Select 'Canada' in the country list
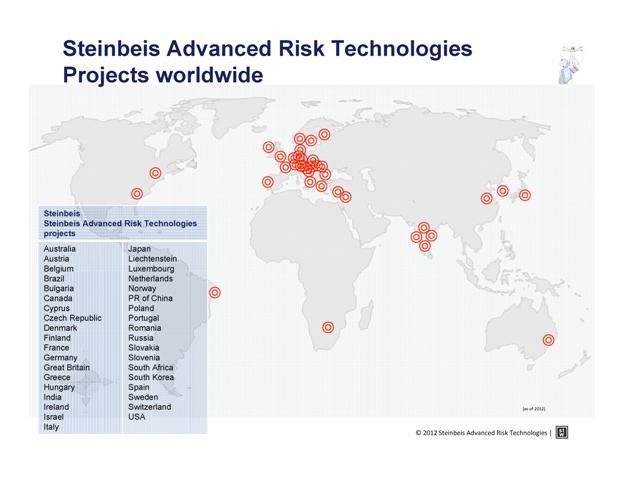 [58, 298]
